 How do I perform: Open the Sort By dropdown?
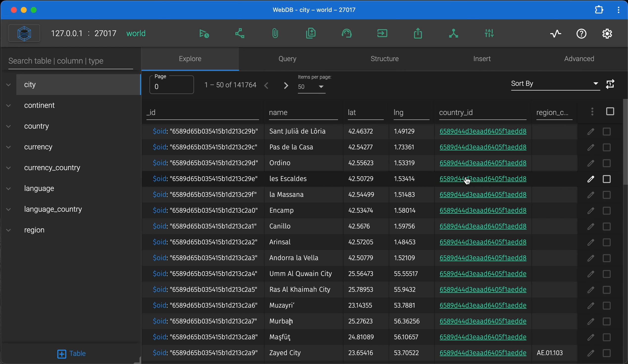pos(555,84)
